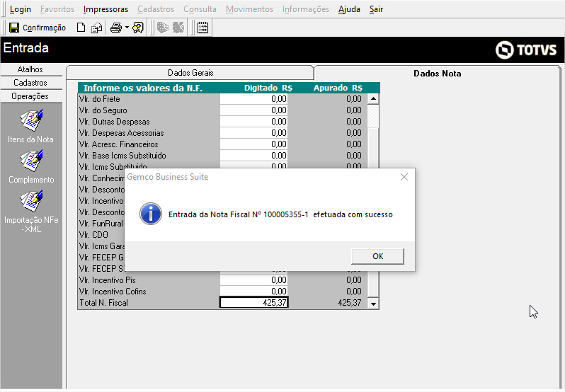565x392 pixels.
Task: Open the Ajuda menu
Action: click(349, 9)
